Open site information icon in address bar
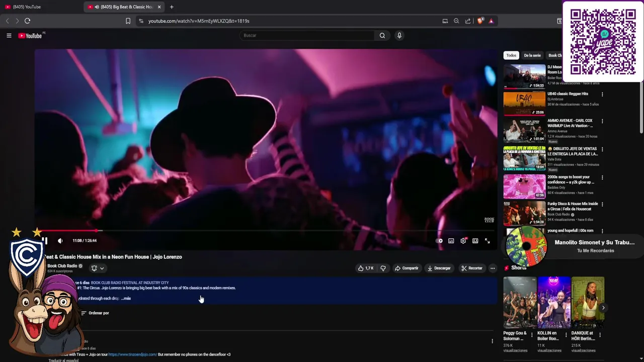 click(x=141, y=21)
